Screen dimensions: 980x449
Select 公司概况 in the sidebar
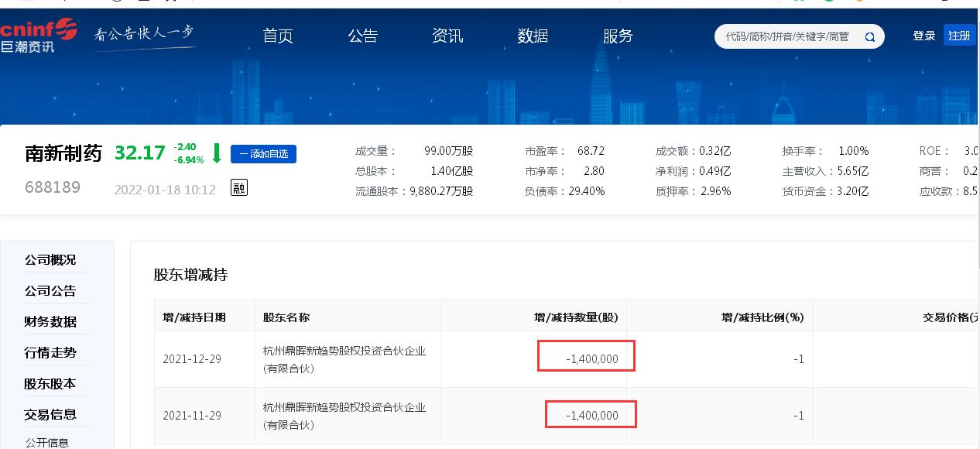[x=50, y=260]
